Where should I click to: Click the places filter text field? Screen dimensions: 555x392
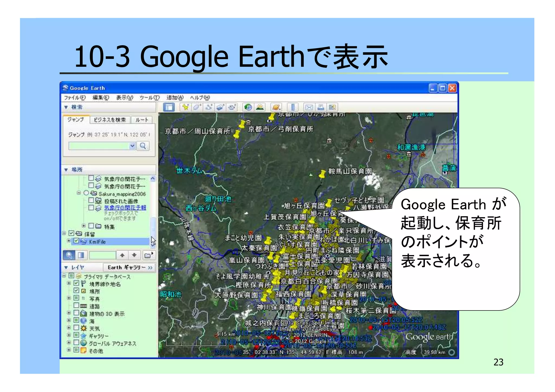pyautogui.click(x=102, y=255)
